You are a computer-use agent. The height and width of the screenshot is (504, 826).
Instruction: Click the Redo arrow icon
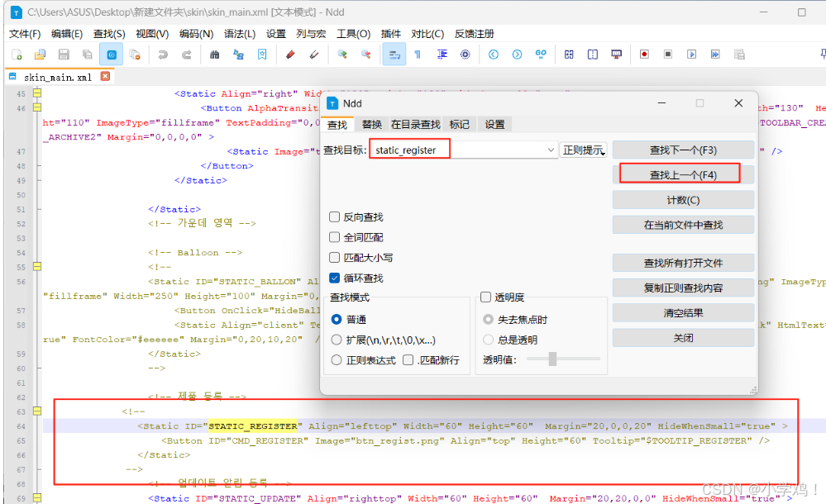[x=187, y=55]
